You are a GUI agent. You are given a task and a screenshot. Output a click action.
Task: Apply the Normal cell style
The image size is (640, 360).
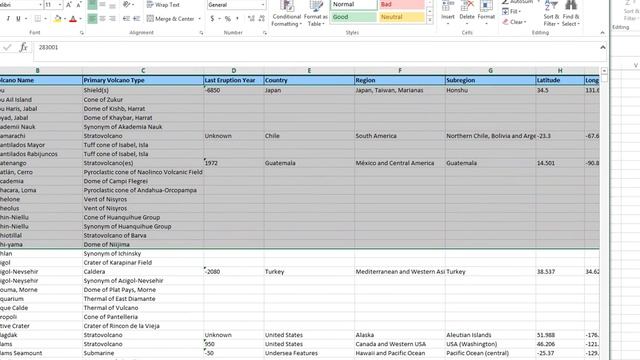click(x=353, y=4)
